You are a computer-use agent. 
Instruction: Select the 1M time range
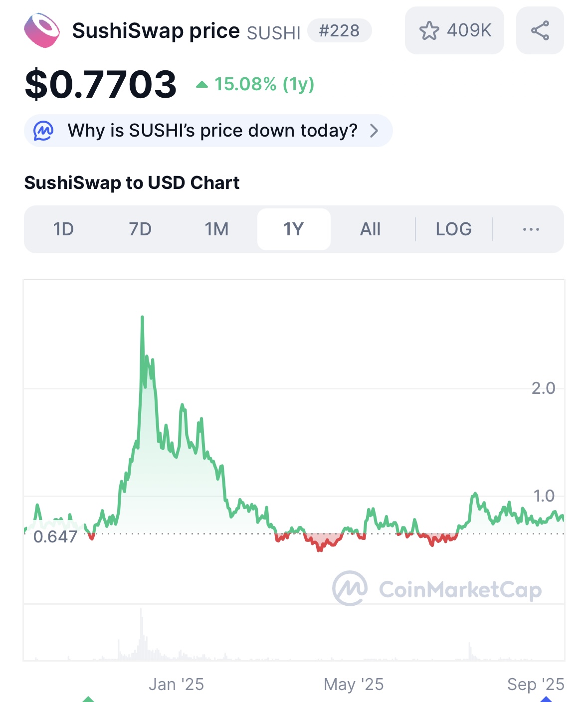(217, 229)
